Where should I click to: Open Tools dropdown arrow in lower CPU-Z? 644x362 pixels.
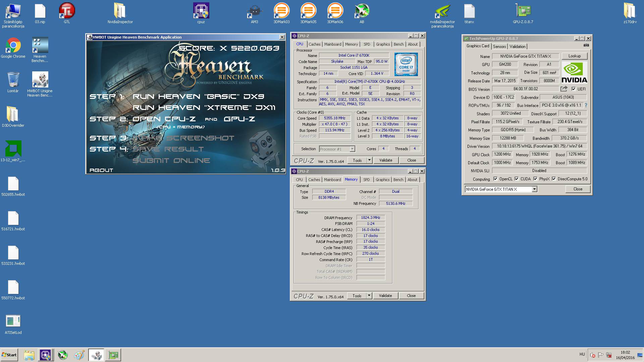369,296
